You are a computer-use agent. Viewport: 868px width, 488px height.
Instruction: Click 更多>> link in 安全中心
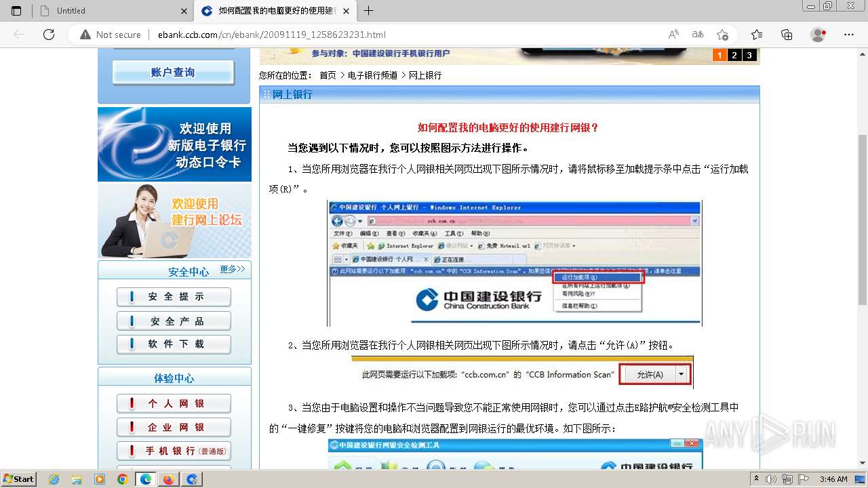[x=233, y=270]
